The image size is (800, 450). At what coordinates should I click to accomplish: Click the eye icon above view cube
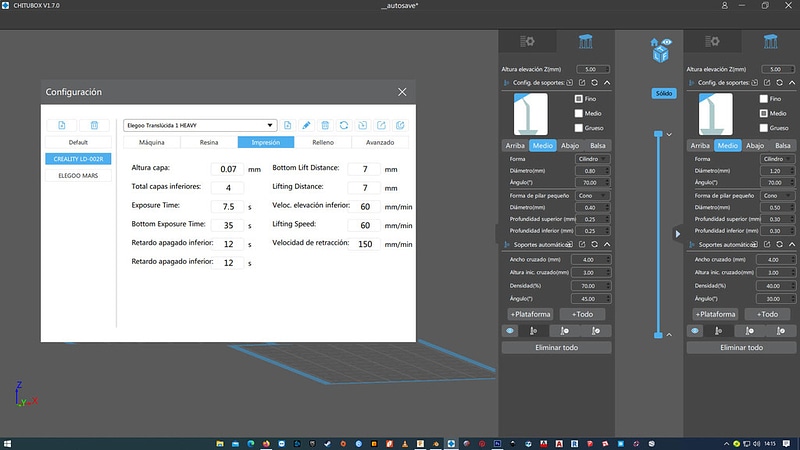[667, 42]
